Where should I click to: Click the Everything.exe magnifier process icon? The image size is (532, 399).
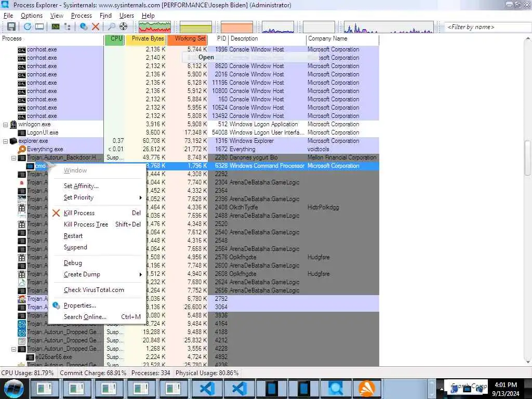[x=22, y=149]
